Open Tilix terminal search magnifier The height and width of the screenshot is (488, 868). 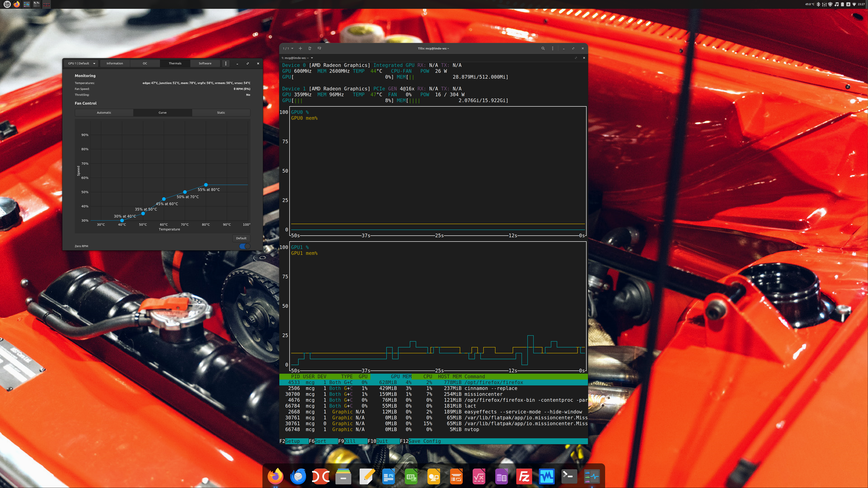tap(543, 49)
